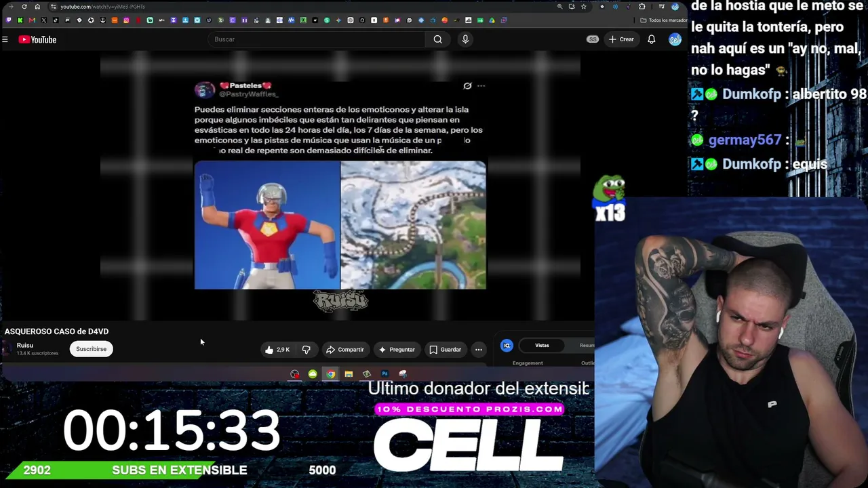Open the Kick bookmark
This screenshot has height=488, width=868.
coord(20,20)
